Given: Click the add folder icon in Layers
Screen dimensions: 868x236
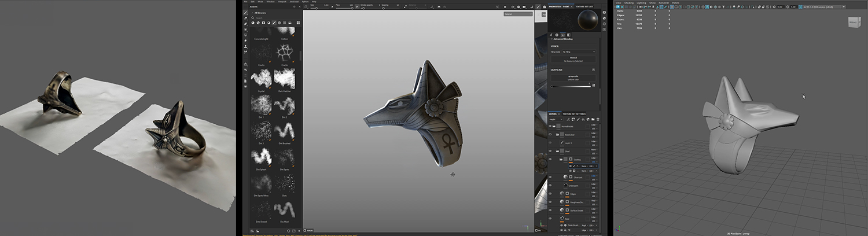Looking at the screenshot, I should point(592,119).
